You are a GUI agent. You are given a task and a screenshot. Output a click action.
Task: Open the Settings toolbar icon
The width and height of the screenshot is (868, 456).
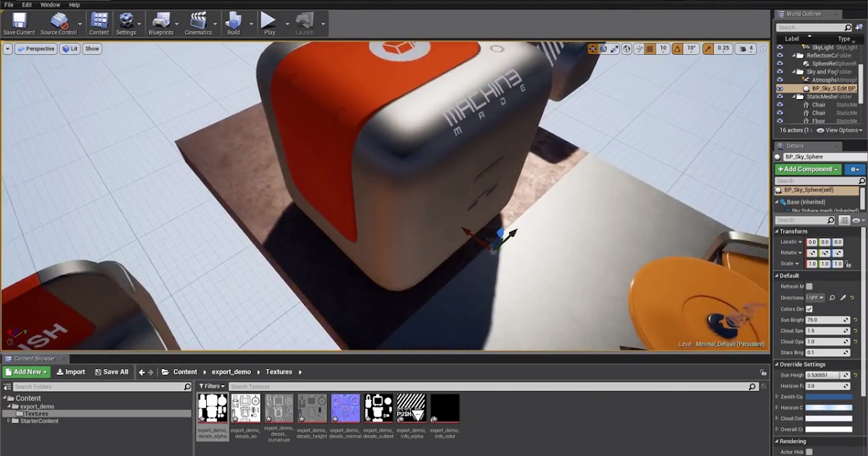[x=126, y=23]
